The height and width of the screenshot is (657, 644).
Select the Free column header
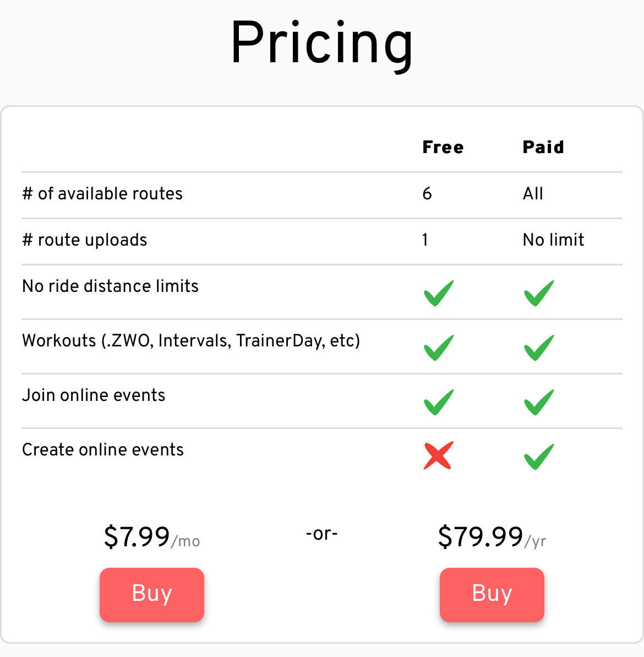[x=443, y=147]
